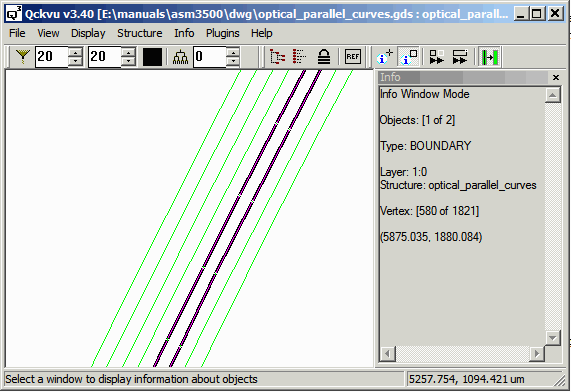Decrease the first 20 value with down arrow
The height and width of the screenshot is (392, 571).
75,62
